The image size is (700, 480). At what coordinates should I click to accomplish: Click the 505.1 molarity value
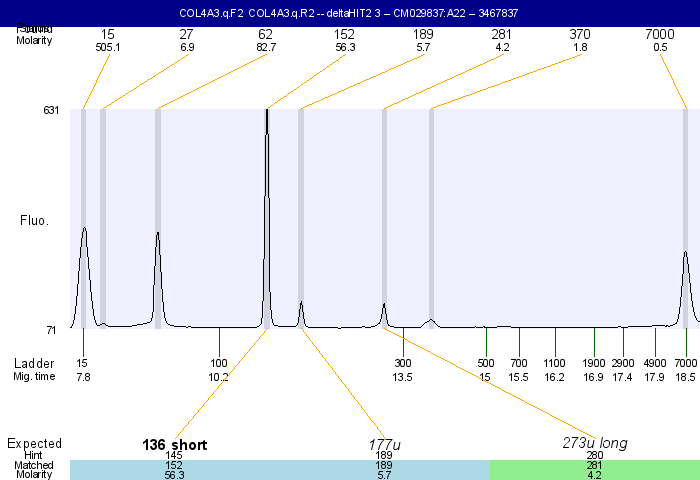tap(108, 47)
